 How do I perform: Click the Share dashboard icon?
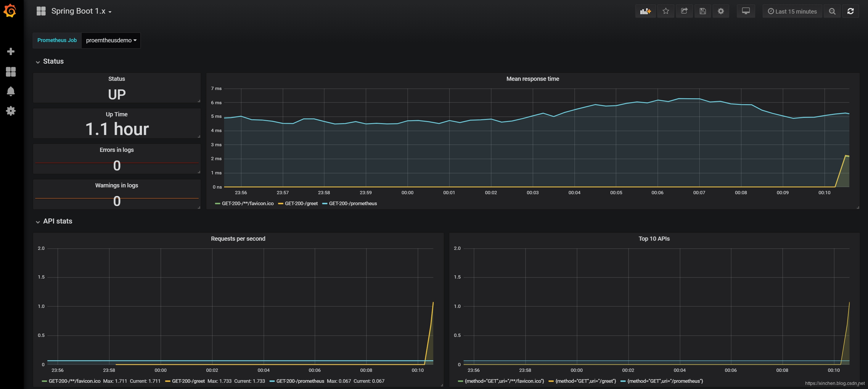coord(684,11)
